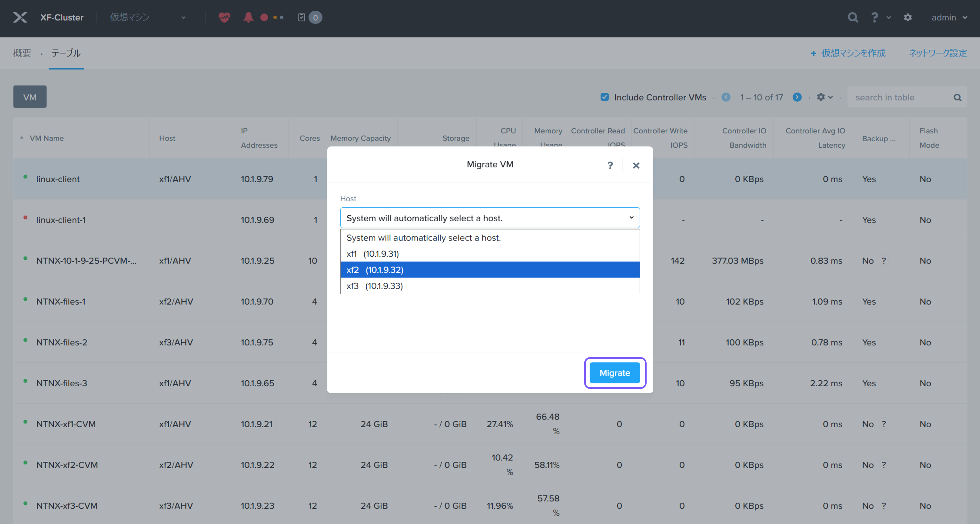Open the tasks checklist icon
The height and width of the screenshot is (524, 980).
point(301,18)
